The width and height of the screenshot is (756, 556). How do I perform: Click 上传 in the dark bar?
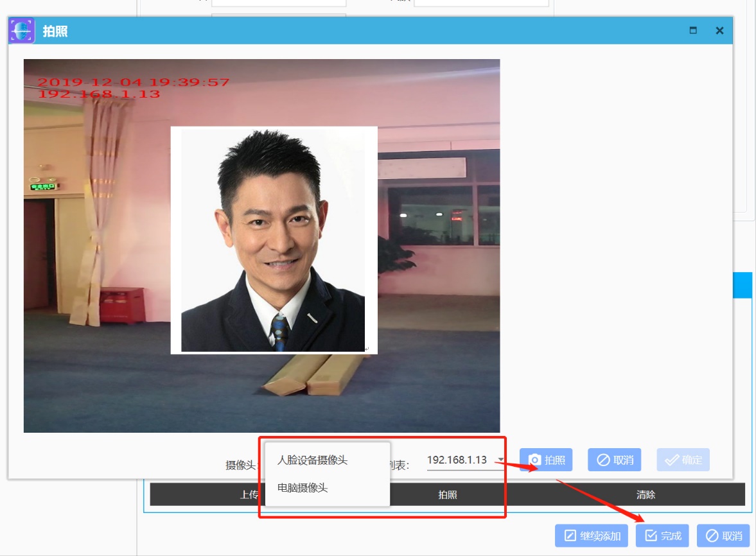click(249, 494)
